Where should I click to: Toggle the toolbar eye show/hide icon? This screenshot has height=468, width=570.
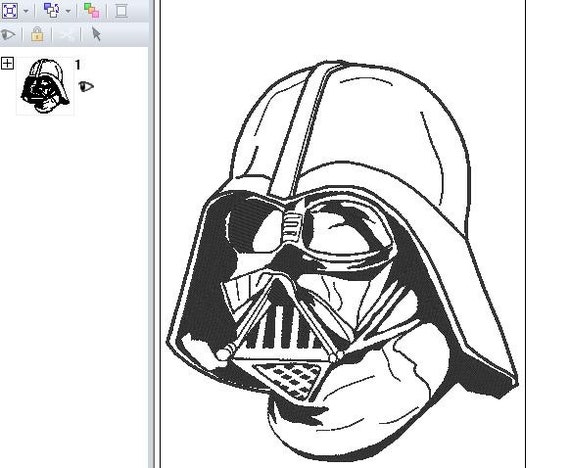pyautogui.click(x=8, y=35)
